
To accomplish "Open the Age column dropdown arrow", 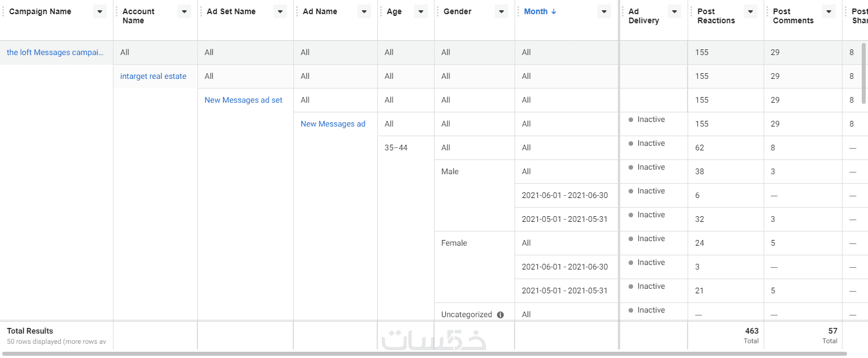I will pos(421,11).
